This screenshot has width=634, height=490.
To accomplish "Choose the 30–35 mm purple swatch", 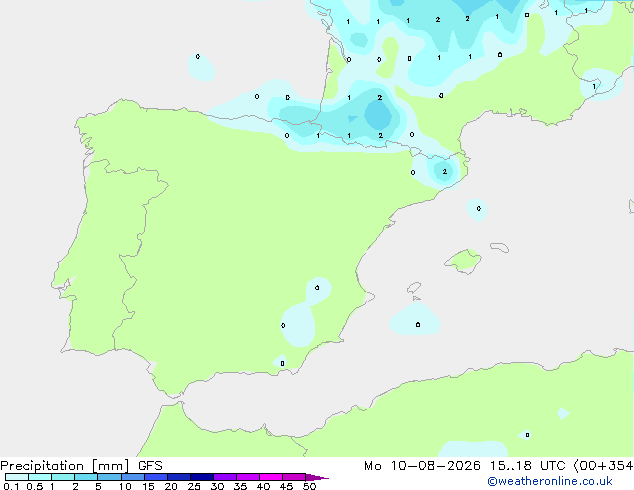I will (x=225, y=477).
